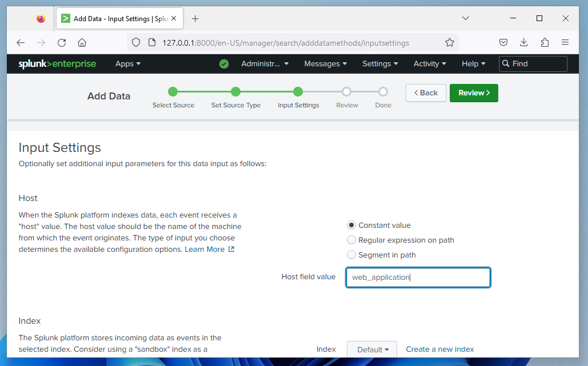View site information page icon
The image size is (588, 366).
[152, 43]
